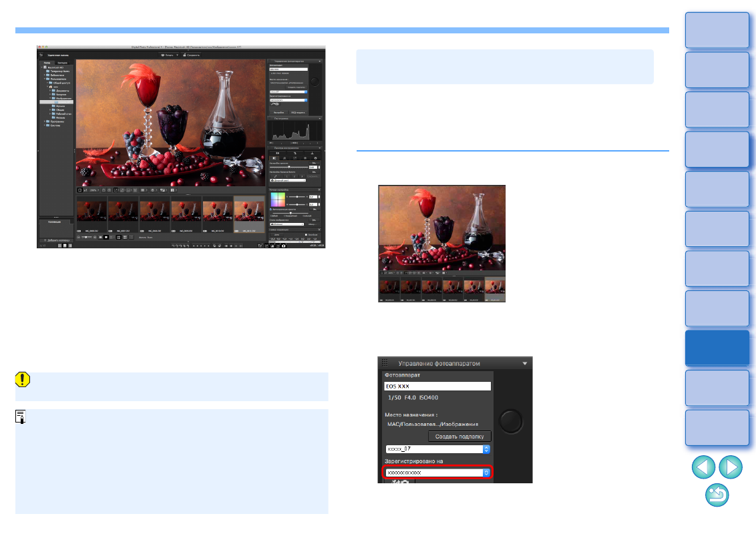Collapse the Пользователи folder triangle in DPP tree
The height and width of the screenshot is (534, 756).
(45, 79)
